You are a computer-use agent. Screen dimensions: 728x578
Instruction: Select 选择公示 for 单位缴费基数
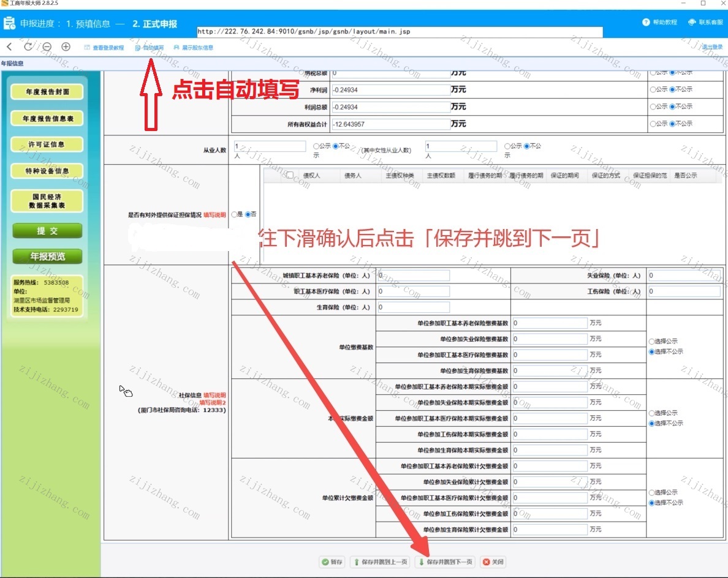point(652,342)
